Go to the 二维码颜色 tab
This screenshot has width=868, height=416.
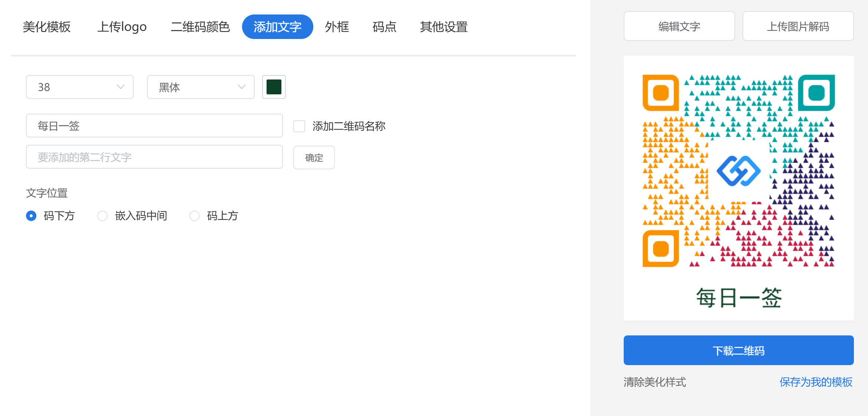pos(200,27)
